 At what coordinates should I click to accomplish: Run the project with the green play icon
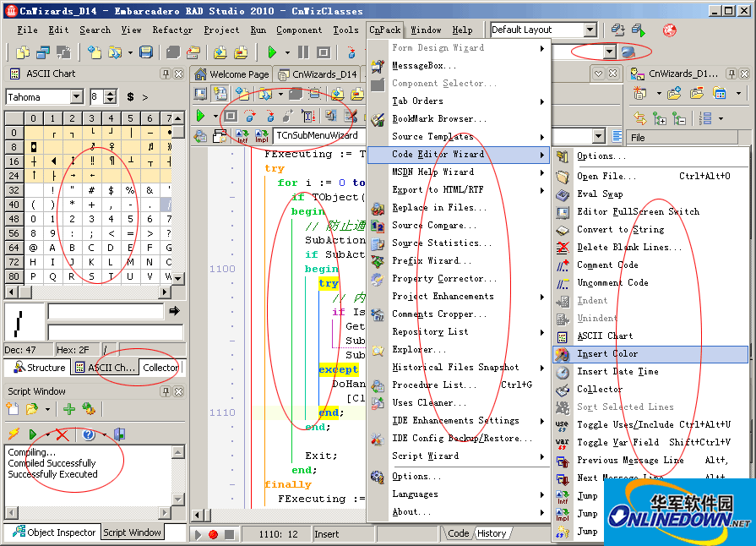(x=272, y=52)
